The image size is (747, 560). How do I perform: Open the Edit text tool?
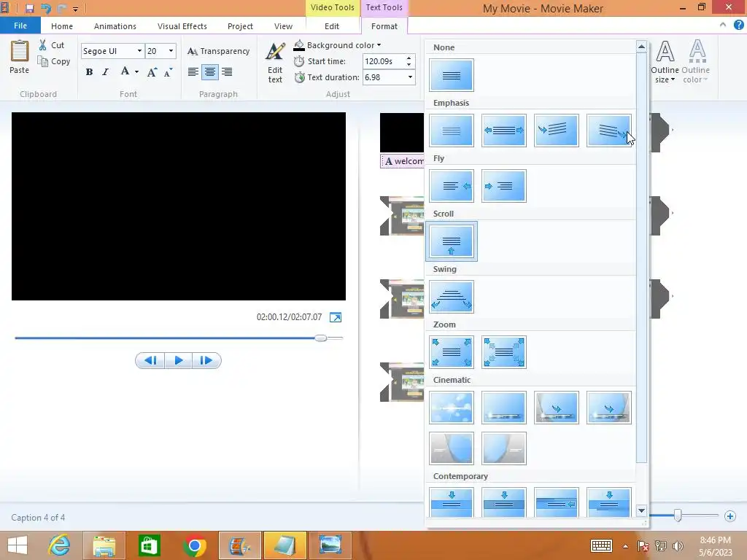click(x=275, y=63)
